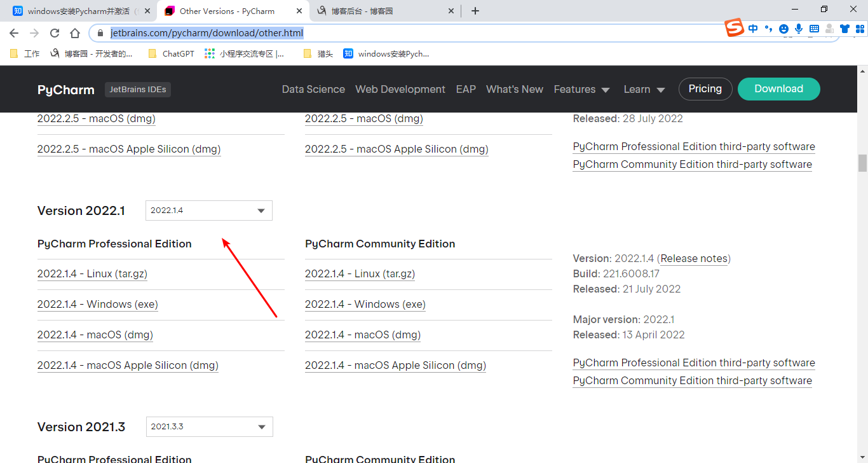Click the JetBrains IDEs badge
The width and height of the screenshot is (868, 463).
138,90
